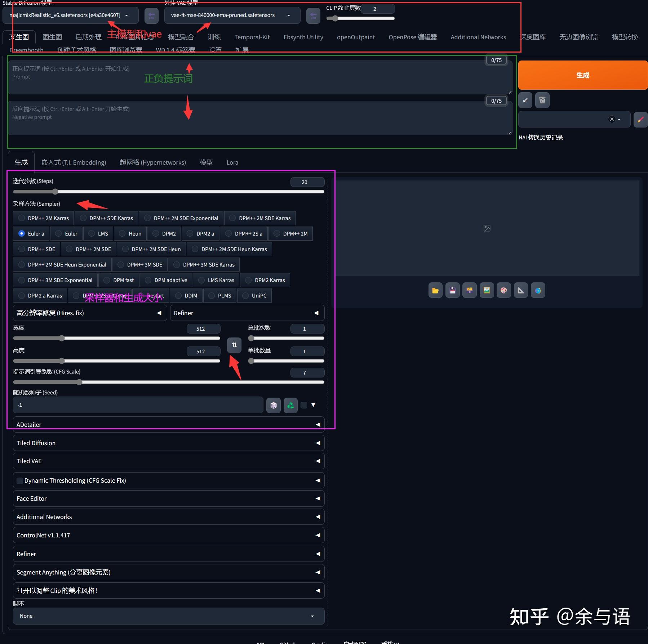Click the dice icon to randomize seed
Image resolution: width=648 pixels, height=644 pixels.
[274, 405]
